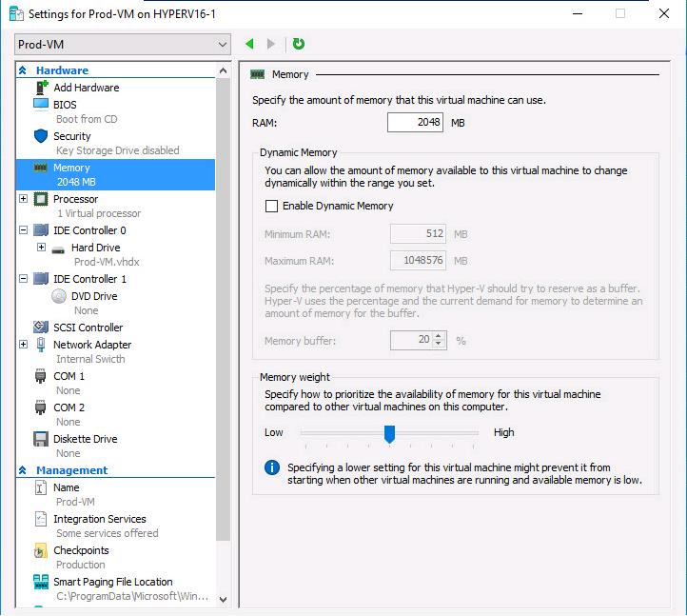Click 'Some services offered' text
Image resolution: width=687 pixels, height=616 pixels.
108,533
